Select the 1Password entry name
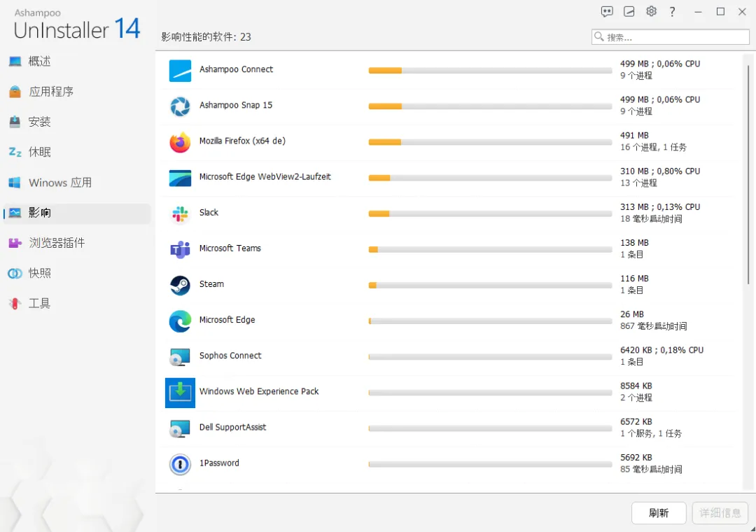756x532 pixels. pyautogui.click(x=219, y=463)
